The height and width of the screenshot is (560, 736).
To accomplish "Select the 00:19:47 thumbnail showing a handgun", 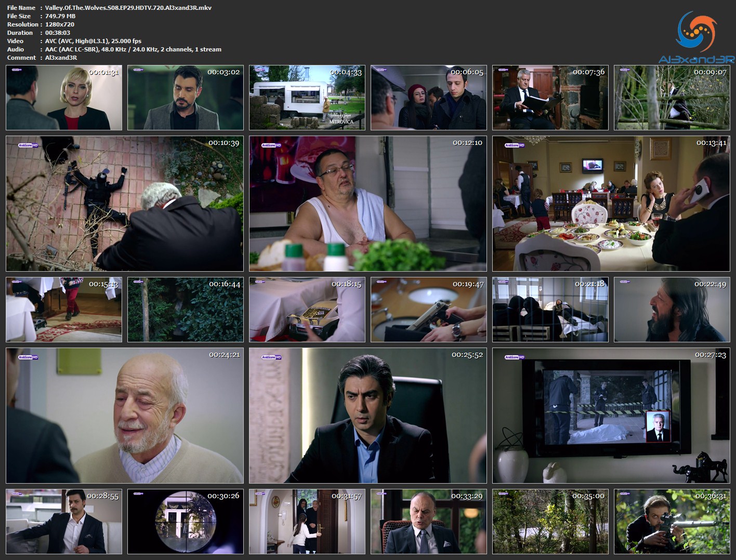I will 429,310.
